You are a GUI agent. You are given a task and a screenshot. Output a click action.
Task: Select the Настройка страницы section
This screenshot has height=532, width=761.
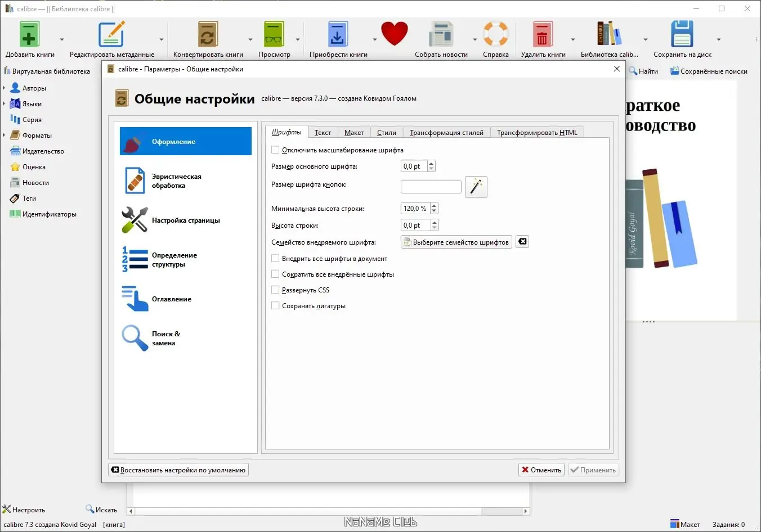186,220
